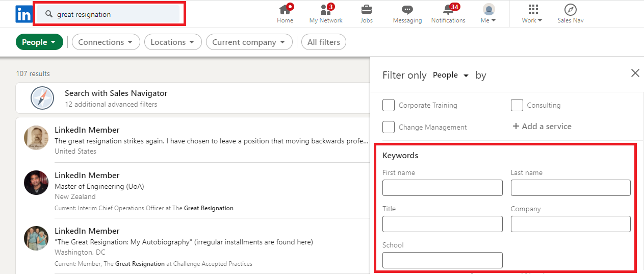Image resolution: width=644 pixels, height=274 pixels.
Task: Open Notifications bell icon
Action: click(x=448, y=9)
